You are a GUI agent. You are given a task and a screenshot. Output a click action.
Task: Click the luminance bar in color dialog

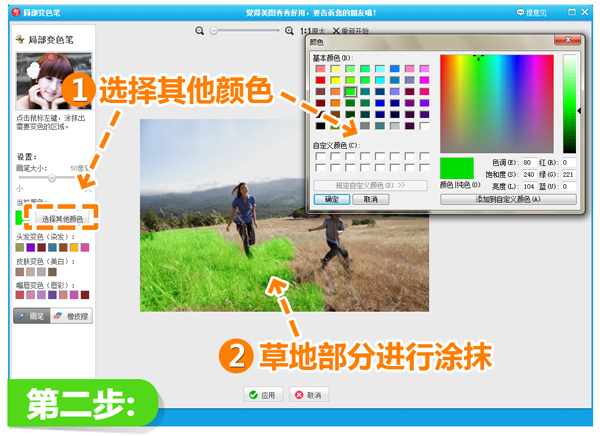coord(570,110)
